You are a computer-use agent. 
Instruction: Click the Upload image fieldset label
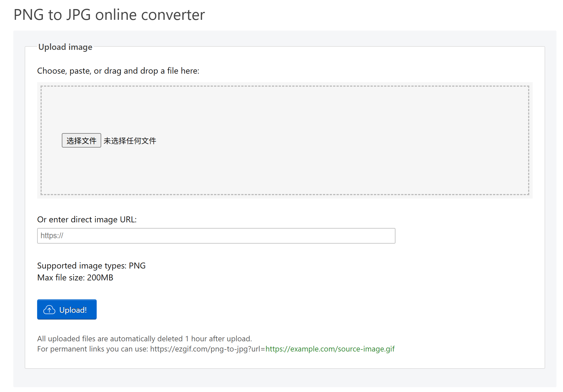click(x=65, y=47)
